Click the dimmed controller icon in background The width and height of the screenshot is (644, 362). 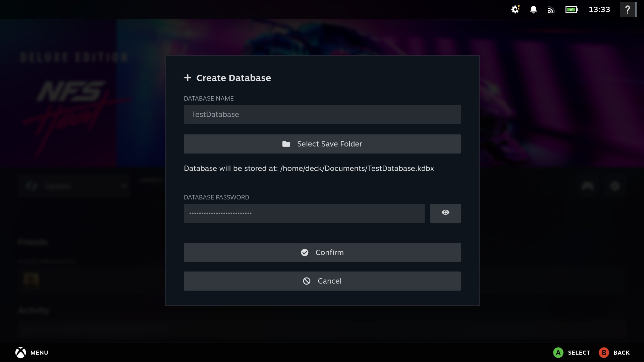587,186
